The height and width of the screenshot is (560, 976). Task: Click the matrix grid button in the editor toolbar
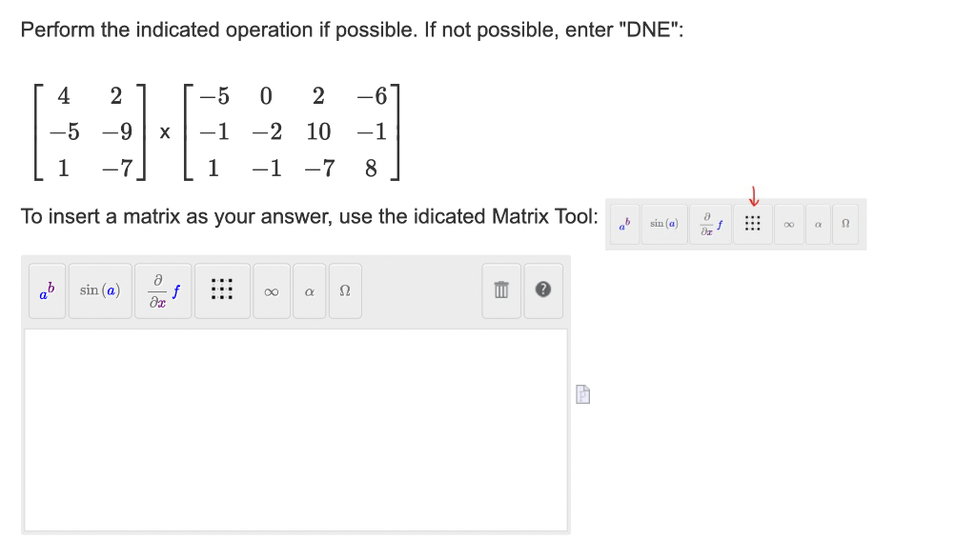click(222, 290)
